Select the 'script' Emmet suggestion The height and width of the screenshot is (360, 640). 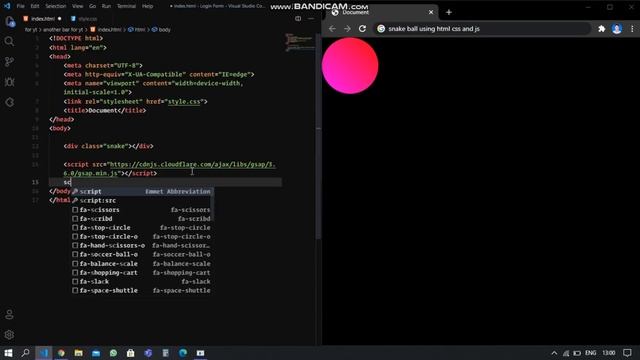click(142, 191)
